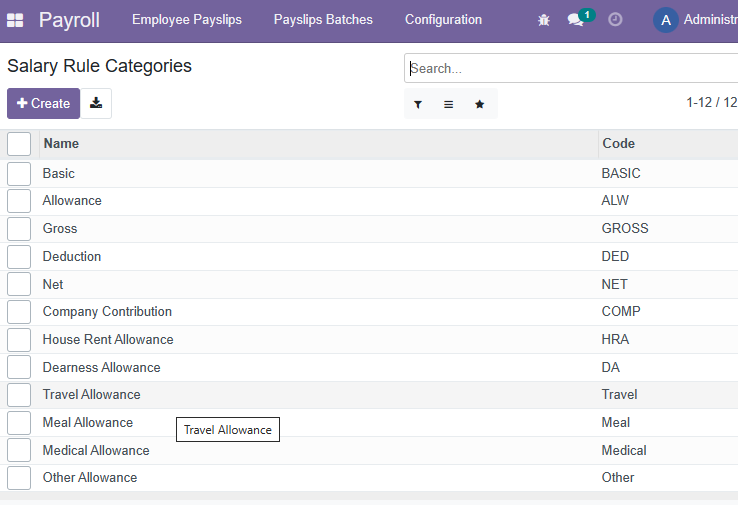738x505 pixels.
Task: Check the Dearness Allowance row checkbox
Action: [19, 367]
